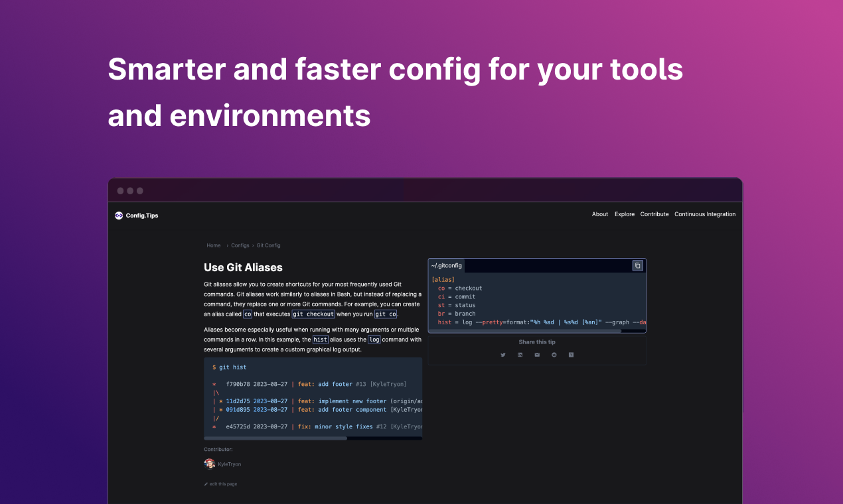This screenshot has width=843, height=504.
Task: Open KyleTryon's contributor avatar
Action: click(209, 464)
